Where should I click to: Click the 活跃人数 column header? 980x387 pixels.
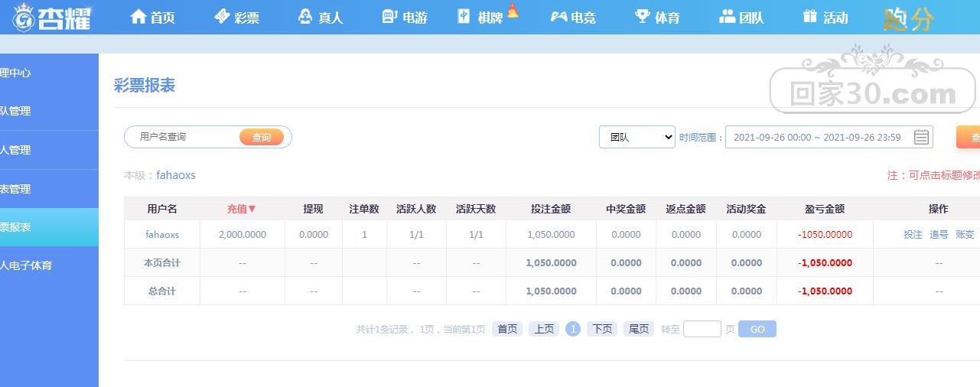(x=416, y=209)
